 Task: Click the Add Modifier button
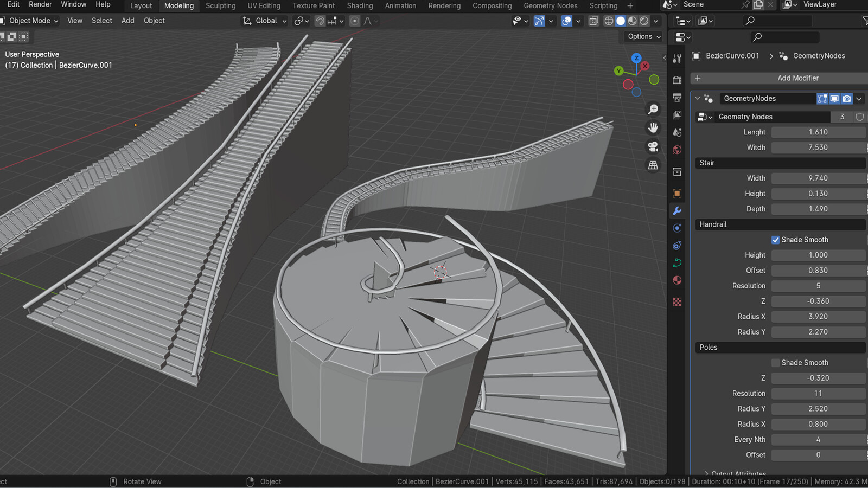(x=797, y=78)
